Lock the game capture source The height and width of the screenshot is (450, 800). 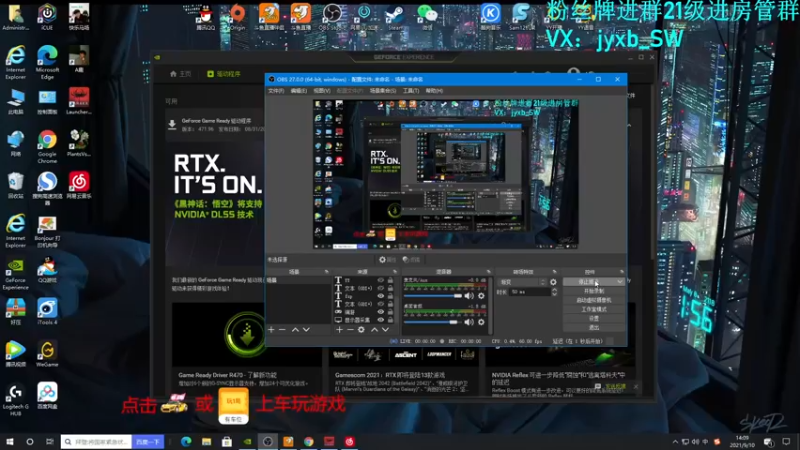(390, 312)
